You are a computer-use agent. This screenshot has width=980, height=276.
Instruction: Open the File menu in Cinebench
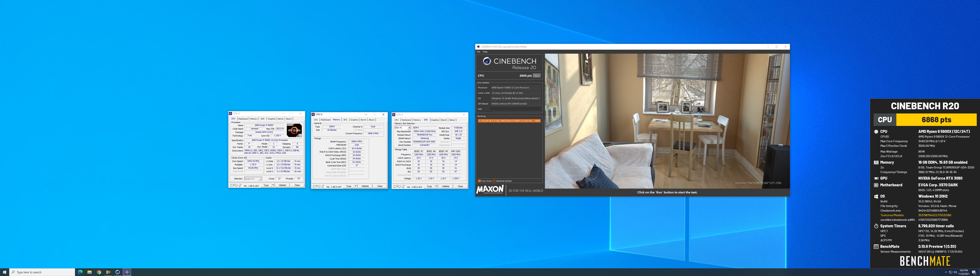pos(479,52)
